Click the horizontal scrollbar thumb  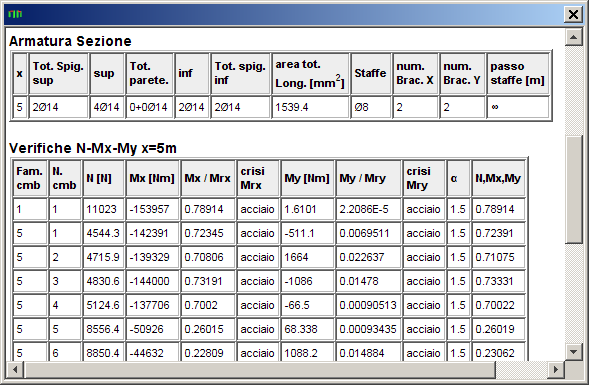click(x=260, y=370)
